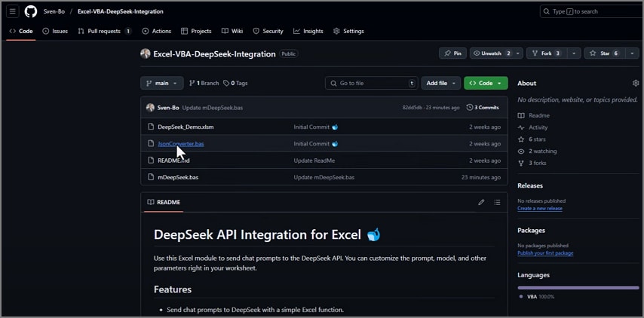
Task: Click the file icon beside mDeepSeek.bas
Action: click(151, 177)
